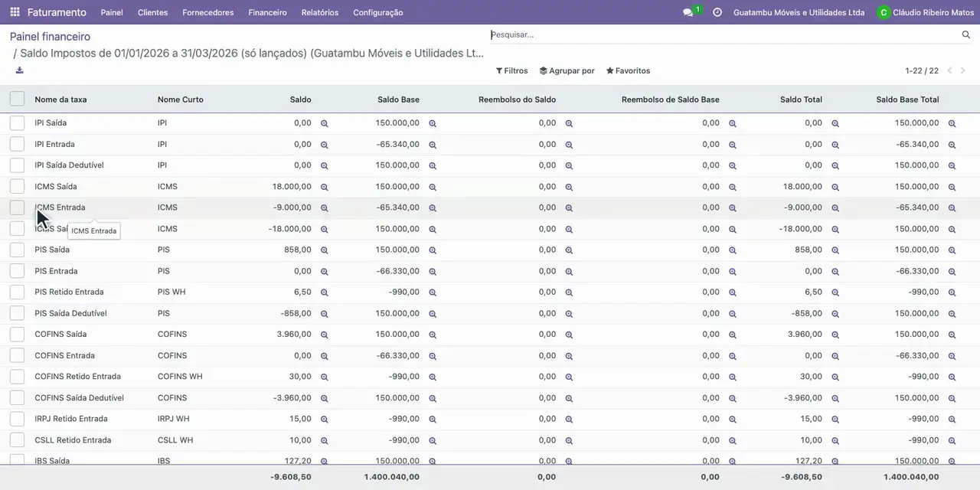Click magnifier next to COFINS Entrada Reembolso do Saldo

point(569,356)
